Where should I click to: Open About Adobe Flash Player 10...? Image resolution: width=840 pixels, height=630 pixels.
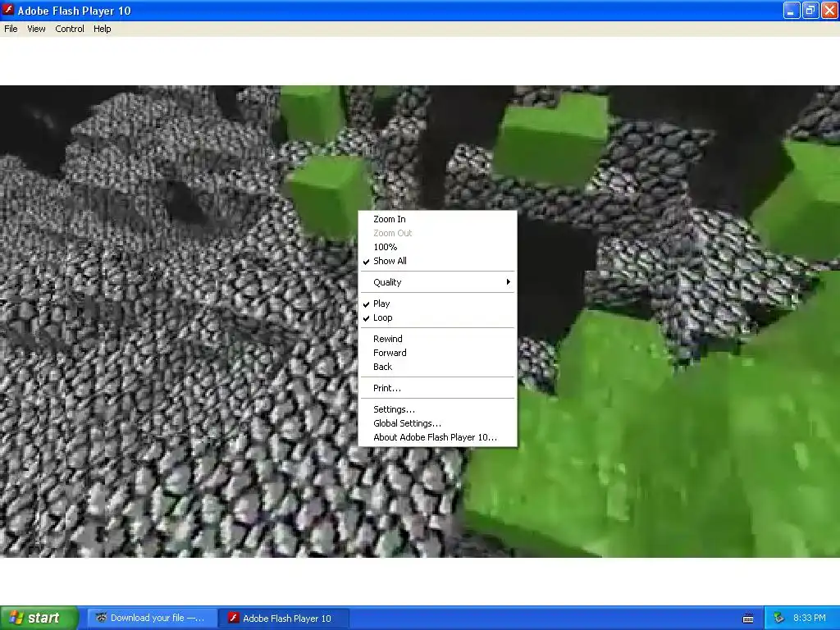[438, 437]
